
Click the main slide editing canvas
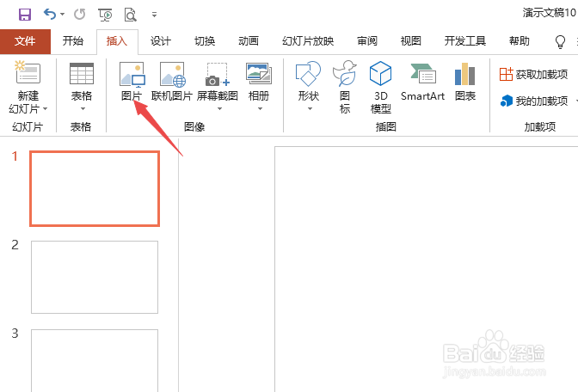click(x=426, y=269)
